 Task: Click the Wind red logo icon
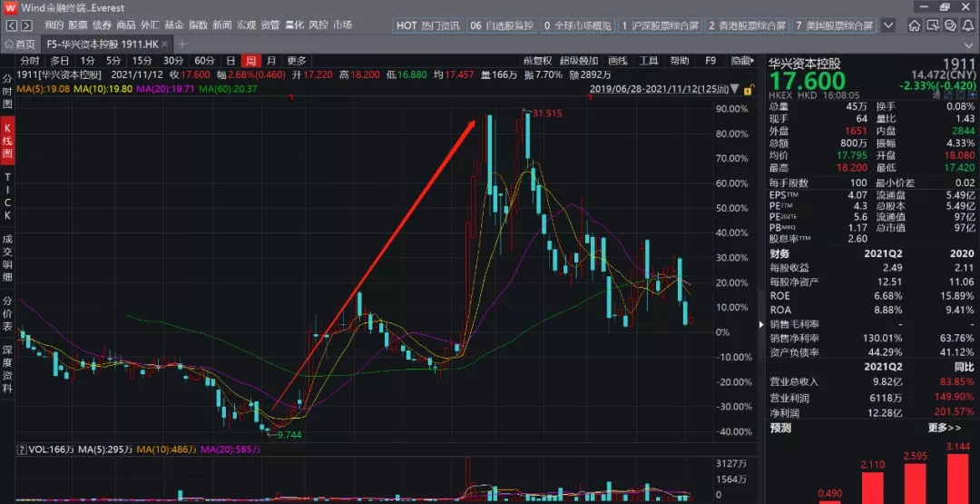(11, 7)
